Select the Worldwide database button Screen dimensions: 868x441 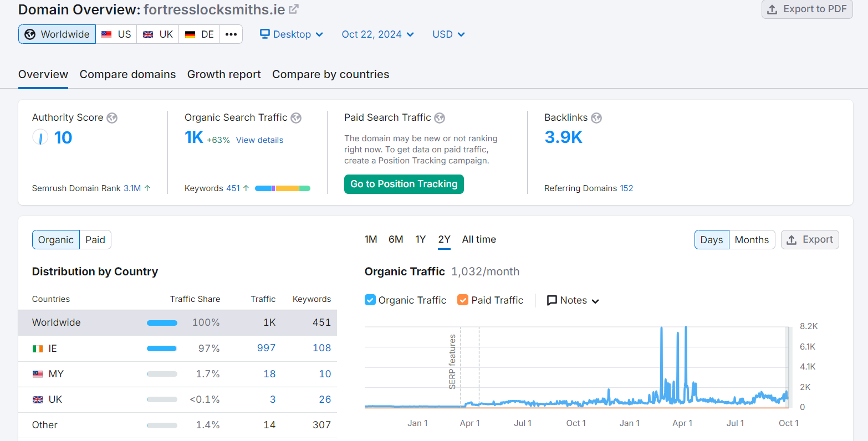[57, 34]
